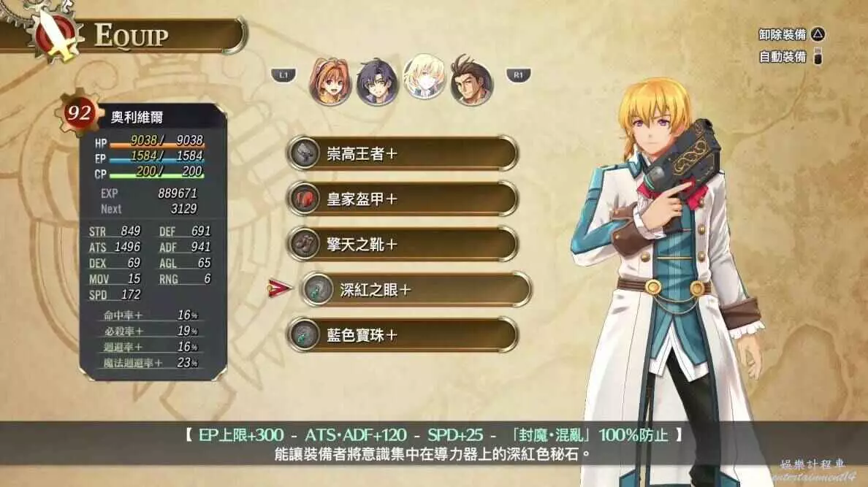
Task: Click the accessory icon beside 深紅之眼+
Action: point(317,289)
